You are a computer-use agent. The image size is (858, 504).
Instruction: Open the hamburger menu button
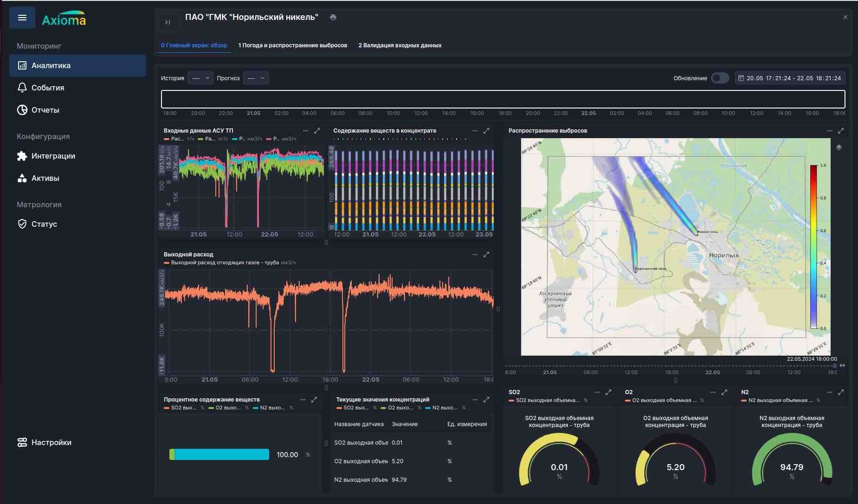point(22,18)
